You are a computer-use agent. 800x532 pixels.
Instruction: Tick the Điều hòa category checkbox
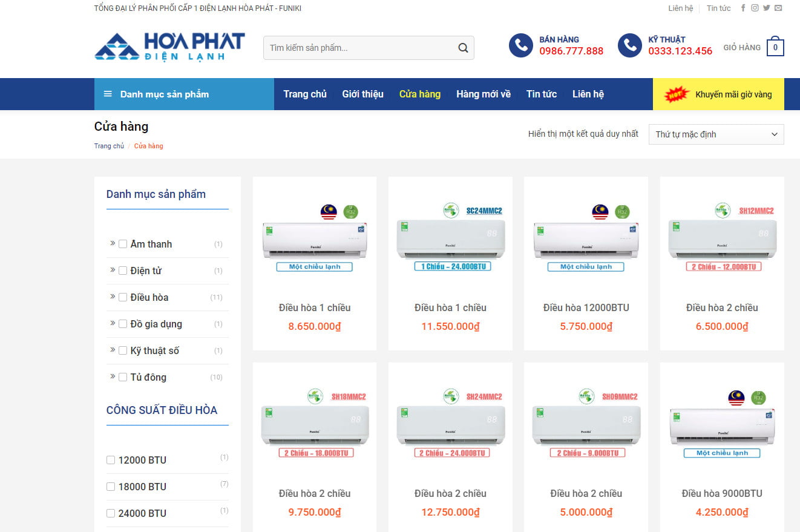pyautogui.click(x=123, y=297)
